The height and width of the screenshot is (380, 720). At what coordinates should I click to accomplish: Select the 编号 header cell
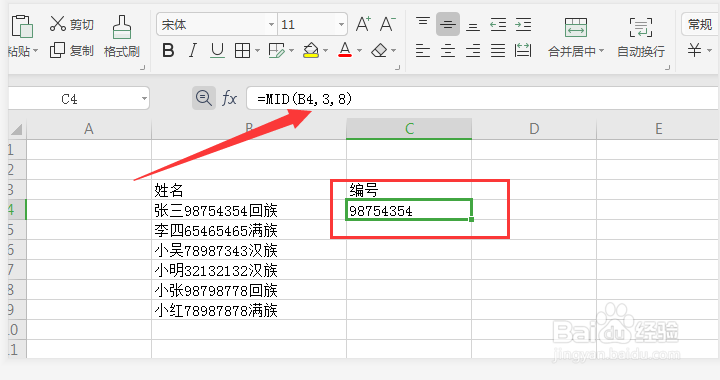(x=409, y=190)
